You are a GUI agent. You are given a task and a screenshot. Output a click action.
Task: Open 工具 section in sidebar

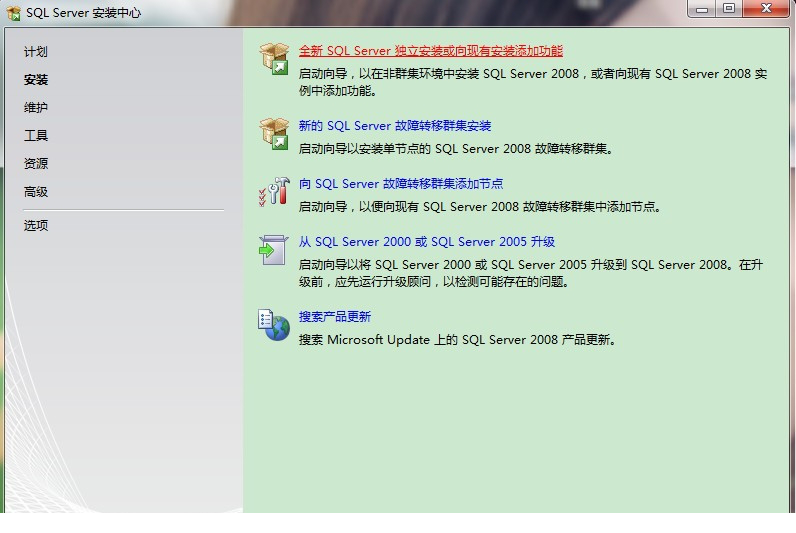pos(36,136)
